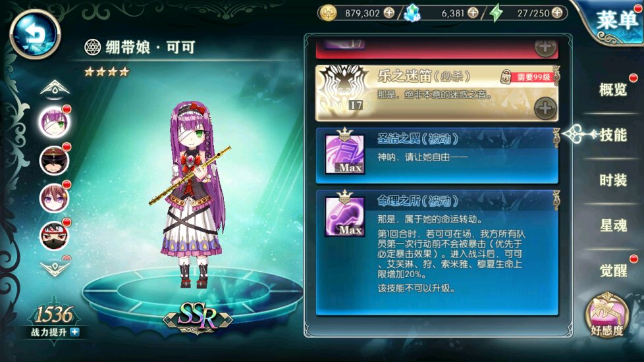644x362 pixels.
Task: Tap the 圣洁之翼 passive skill icon
Action: pos(344,154)
